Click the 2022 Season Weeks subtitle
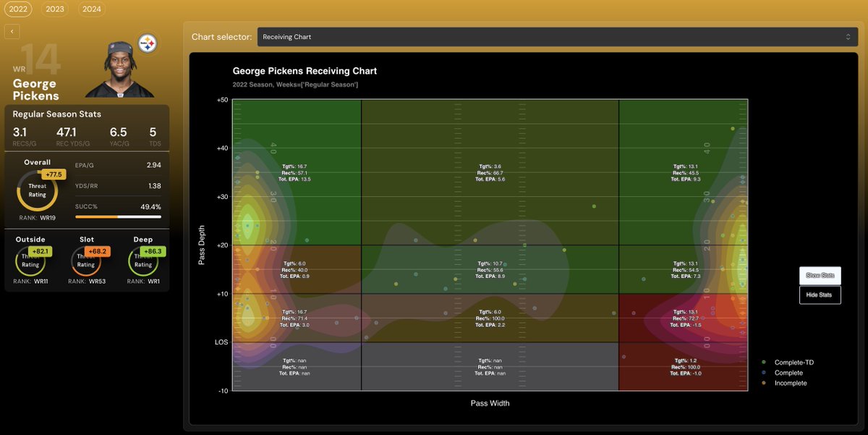This screenshot has height=435, width=868. (295, 85)
